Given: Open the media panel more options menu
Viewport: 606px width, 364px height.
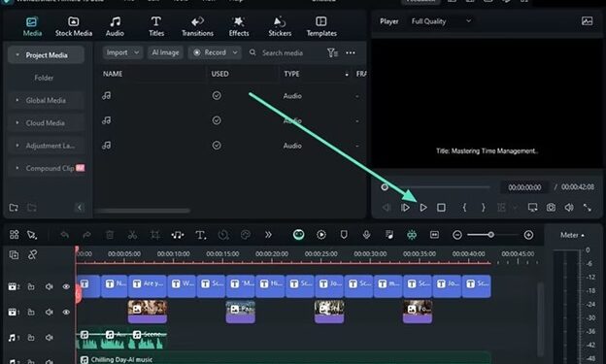Looking at the screenshot, I should [351, 52].
